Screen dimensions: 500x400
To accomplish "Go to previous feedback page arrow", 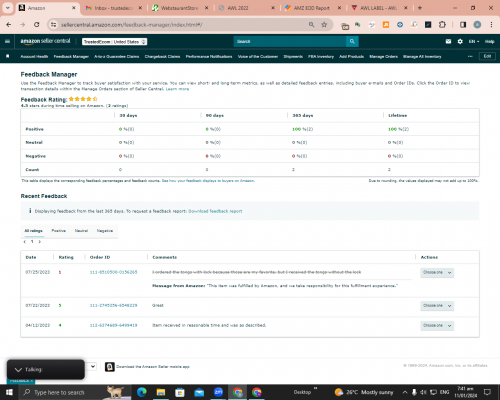I will pos(25,242).
